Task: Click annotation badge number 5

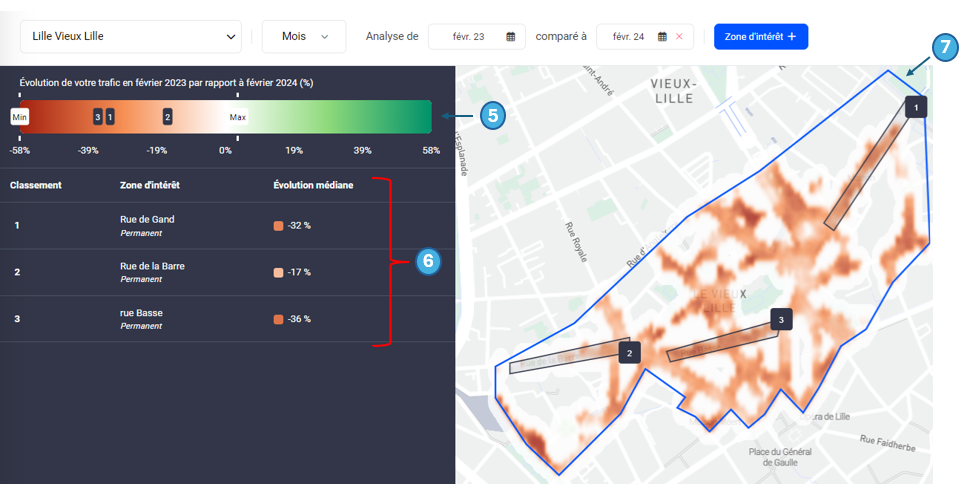Action: 491,116
